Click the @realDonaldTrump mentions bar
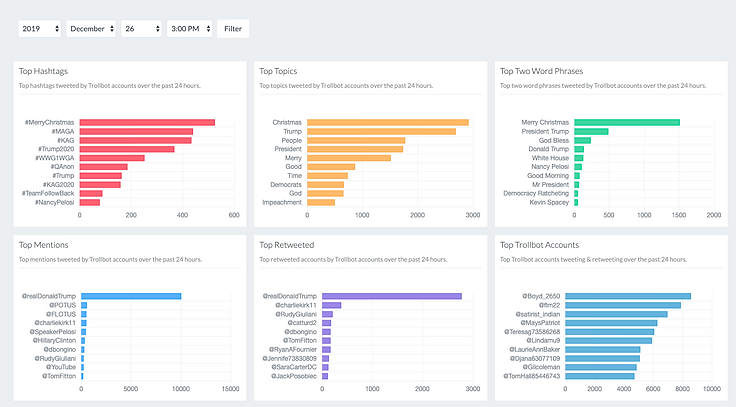The image size is (736, 407). 130,296
